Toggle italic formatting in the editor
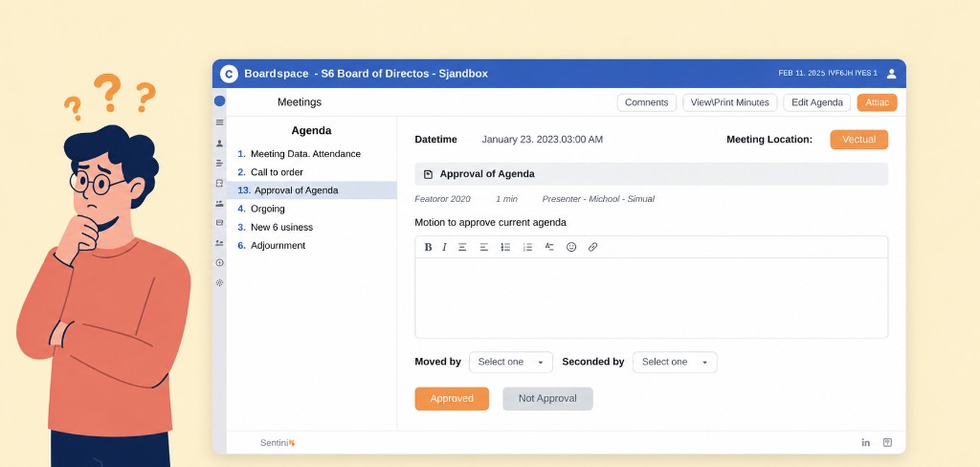Image resolution: width=980 pixels, height=467 pixels. 444,247
